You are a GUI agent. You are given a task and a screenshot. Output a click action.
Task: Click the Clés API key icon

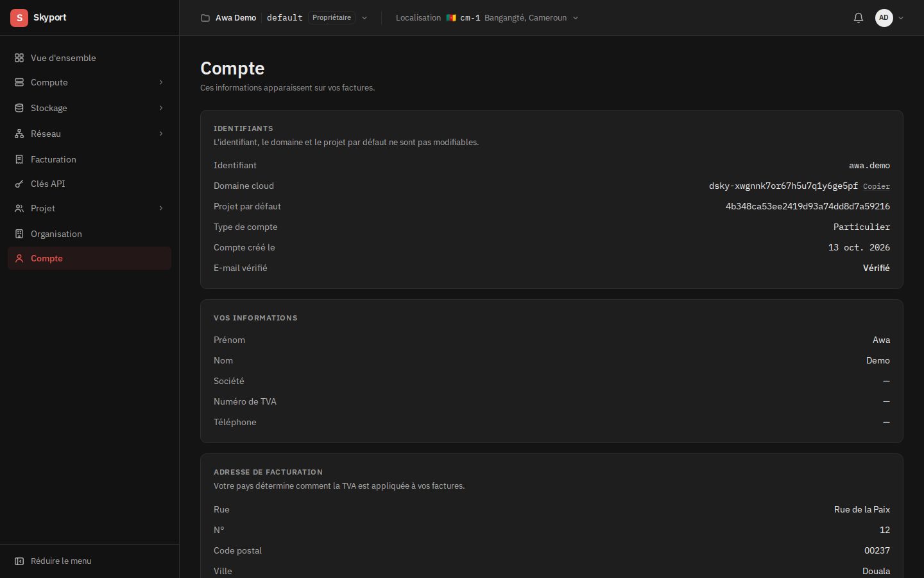tap(19, 184)
